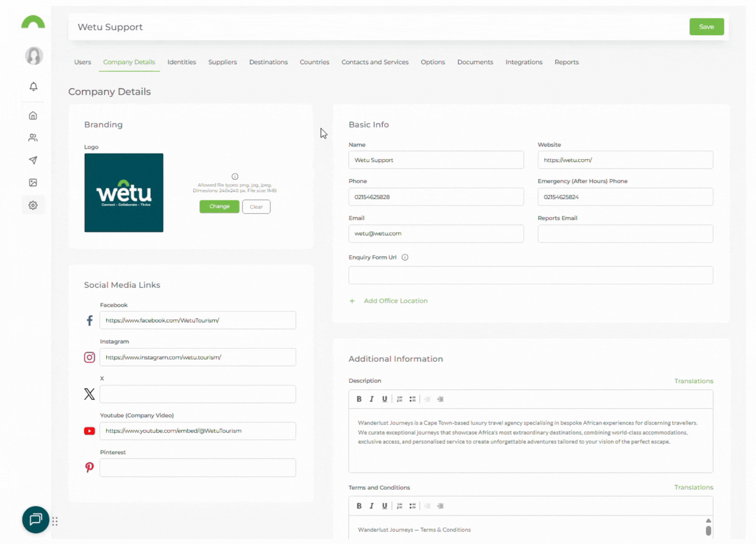
Task: Toggle underline in Terms and Conditions editor
Action: point(385,506)
